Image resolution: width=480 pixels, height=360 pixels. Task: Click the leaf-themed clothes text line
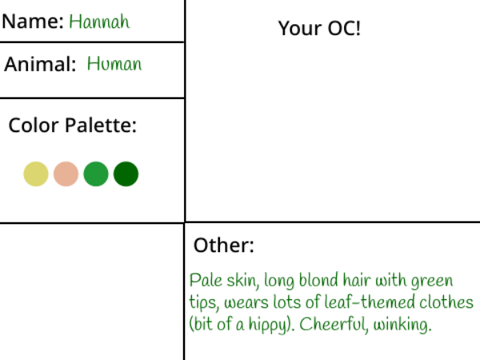pos(331,303)
